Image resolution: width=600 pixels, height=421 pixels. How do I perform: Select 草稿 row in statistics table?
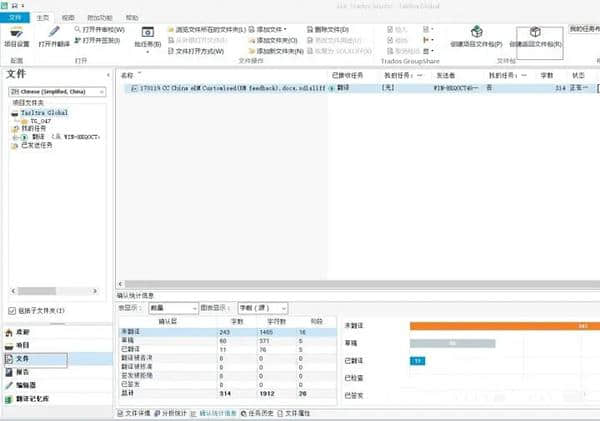228,341
